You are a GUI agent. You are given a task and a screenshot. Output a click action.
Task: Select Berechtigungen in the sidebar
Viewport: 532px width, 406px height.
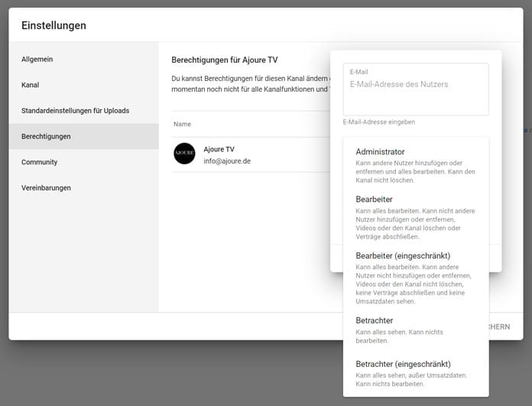46,136
